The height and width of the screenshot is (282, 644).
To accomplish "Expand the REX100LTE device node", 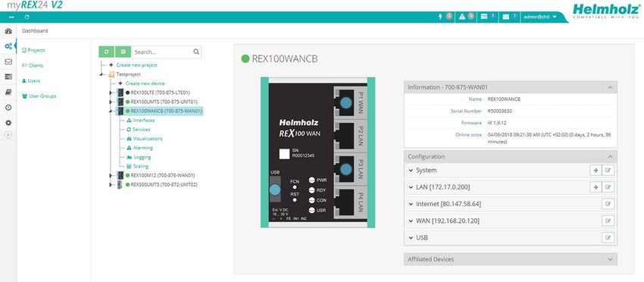I will 110,93.
